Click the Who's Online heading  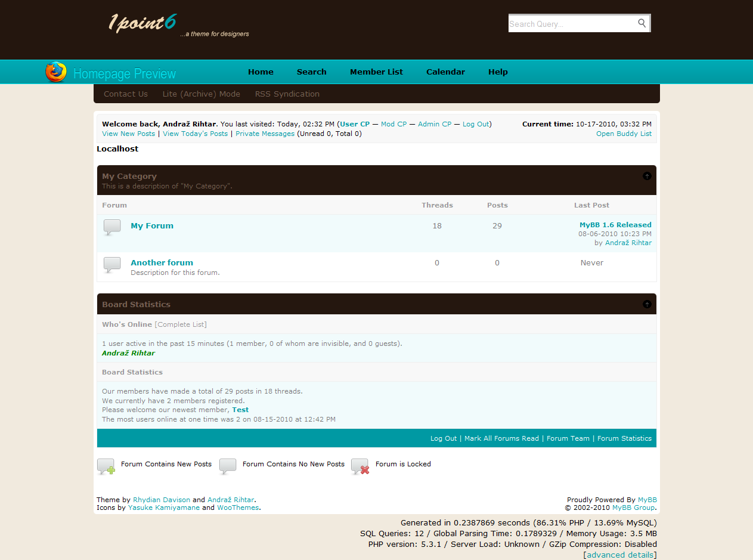pyautogui.click(x=127, y=324)
